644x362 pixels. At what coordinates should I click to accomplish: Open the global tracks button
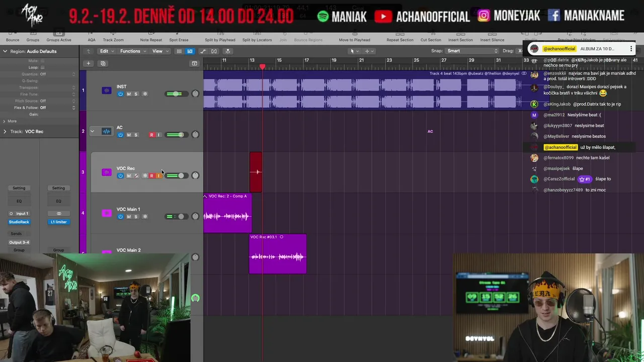194,63
